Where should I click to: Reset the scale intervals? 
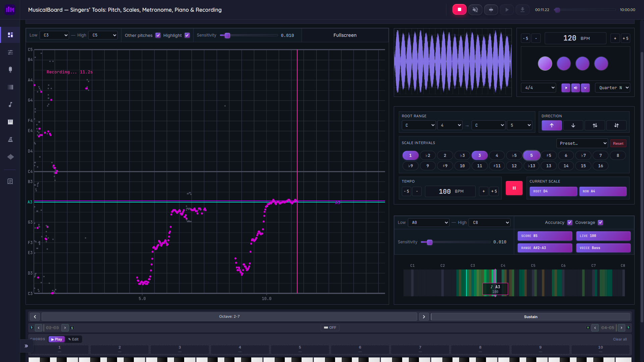click(618, 143)
